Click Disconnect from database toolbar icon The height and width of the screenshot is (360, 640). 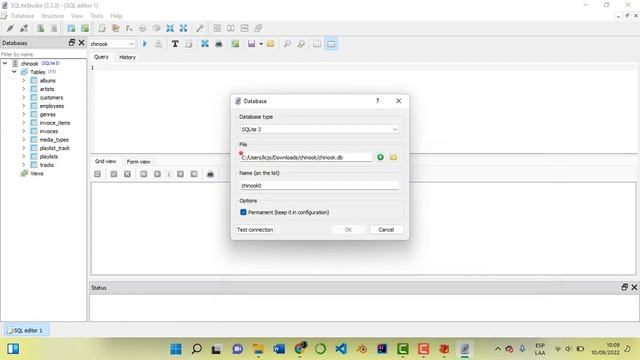tap(24, 28)
